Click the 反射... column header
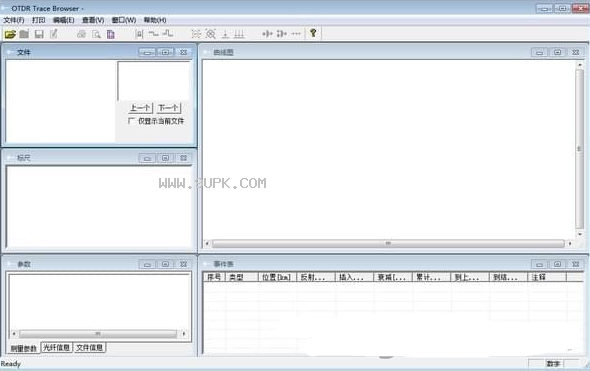This screenshot has width=590, height=371. point(316,277)
